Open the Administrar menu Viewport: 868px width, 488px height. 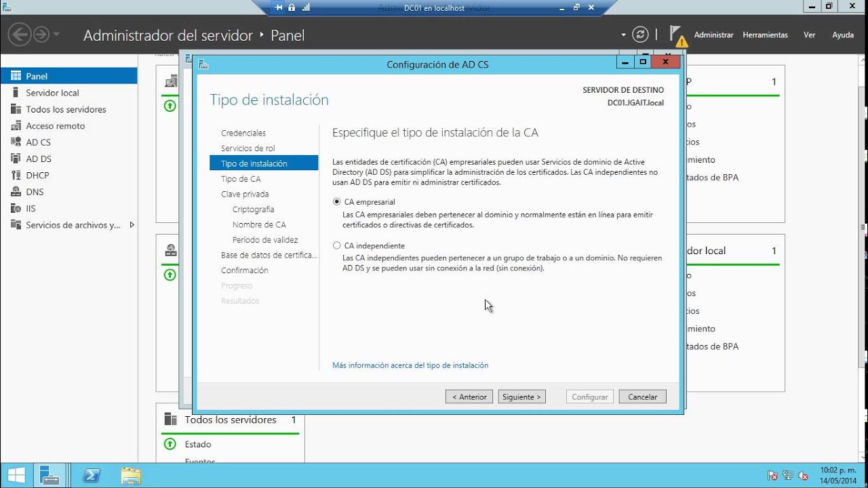coord(713,35)
